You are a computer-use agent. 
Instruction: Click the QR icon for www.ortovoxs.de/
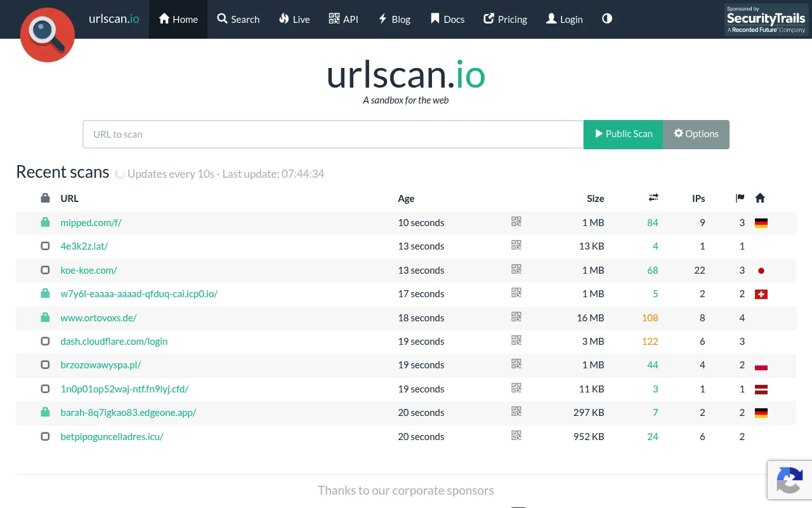(516, 317)
